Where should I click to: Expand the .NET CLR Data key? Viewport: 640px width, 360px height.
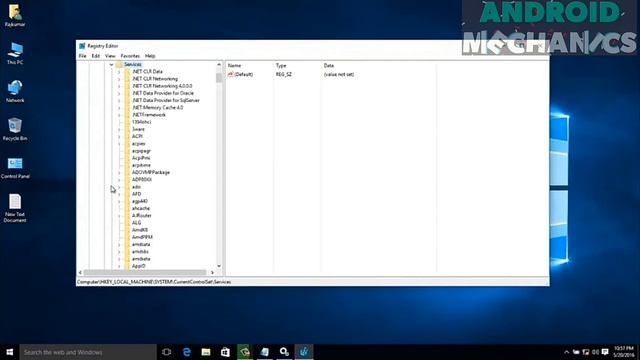119,72
